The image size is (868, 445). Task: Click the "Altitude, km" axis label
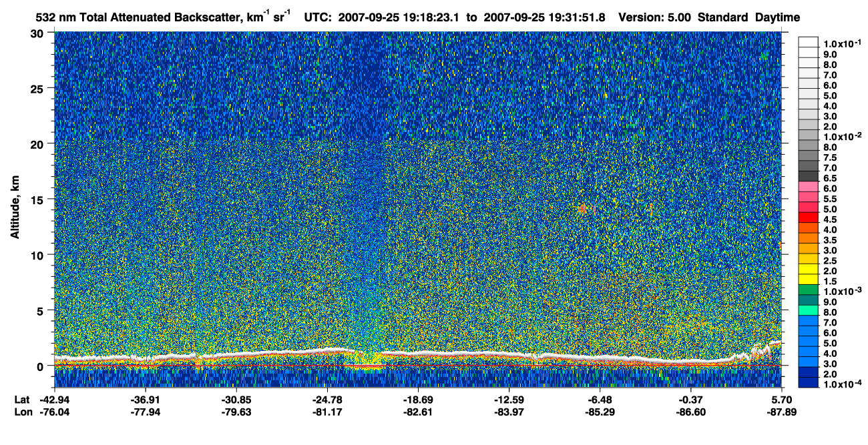pos(15,208)
